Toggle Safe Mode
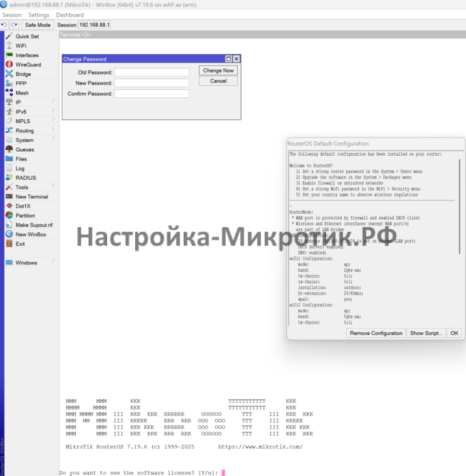The image size is (466, 476). click(38, 25)
